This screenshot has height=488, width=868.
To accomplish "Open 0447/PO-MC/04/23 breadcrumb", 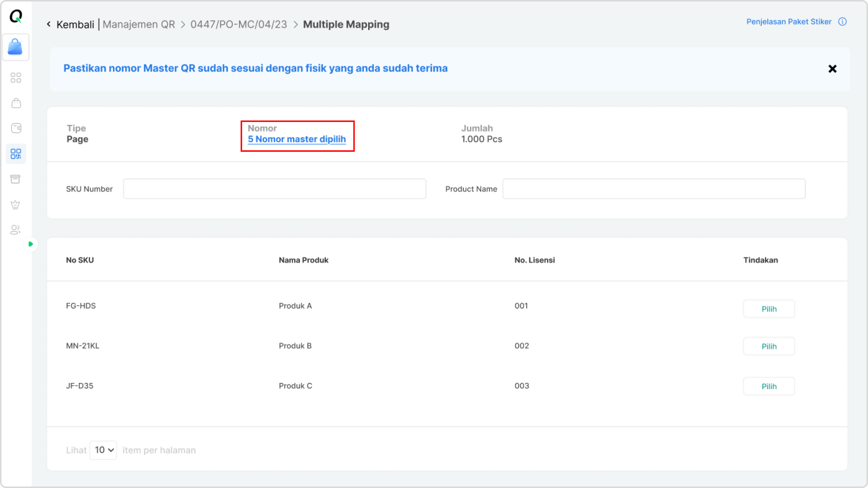I will 239,25.
